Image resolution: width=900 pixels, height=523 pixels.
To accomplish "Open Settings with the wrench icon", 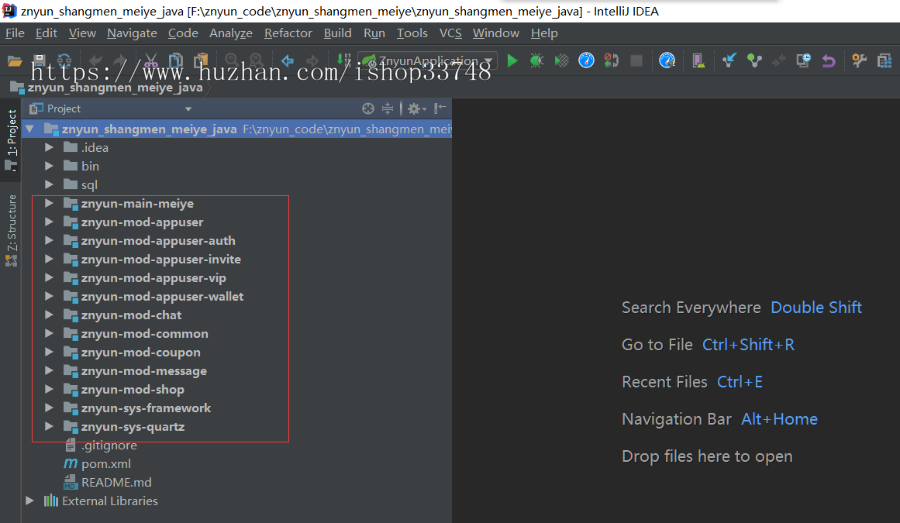I will click(x=859, y=60).
